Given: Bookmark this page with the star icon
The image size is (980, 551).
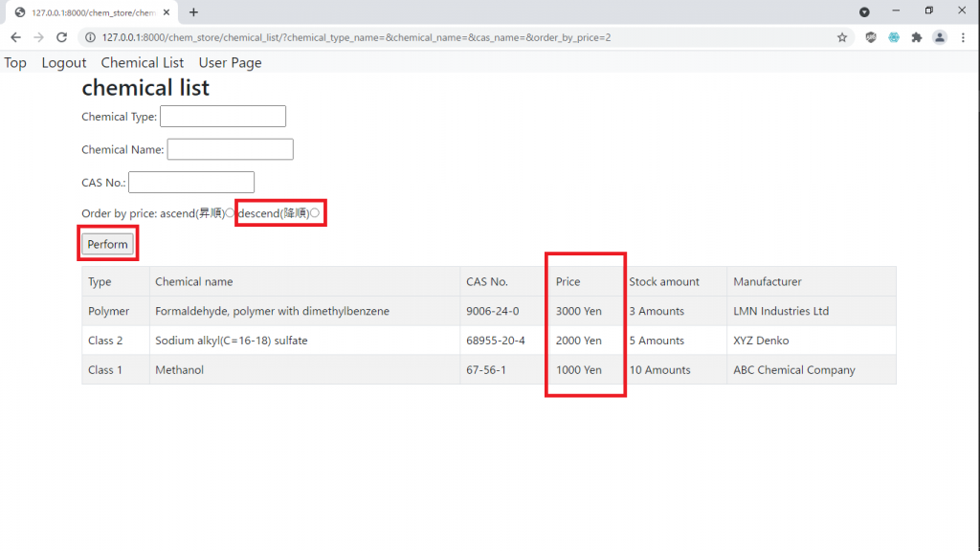Looking at the screenshot, I should tap(842, 37).
